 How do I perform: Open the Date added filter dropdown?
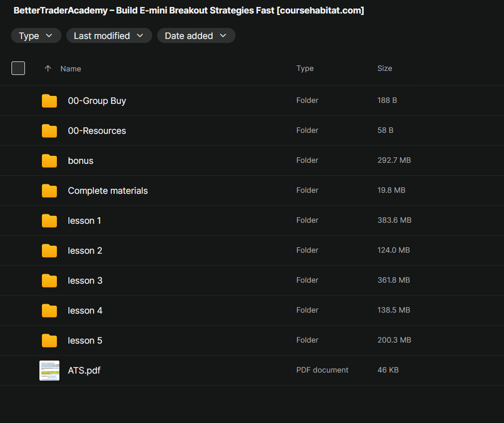point(196,35)
